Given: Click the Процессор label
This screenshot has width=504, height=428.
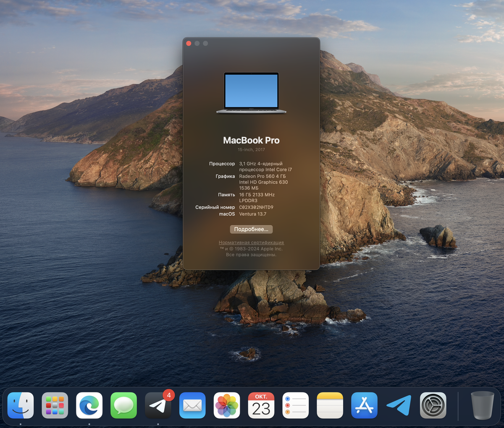Looking at the screenshot, I should [222, 164].
